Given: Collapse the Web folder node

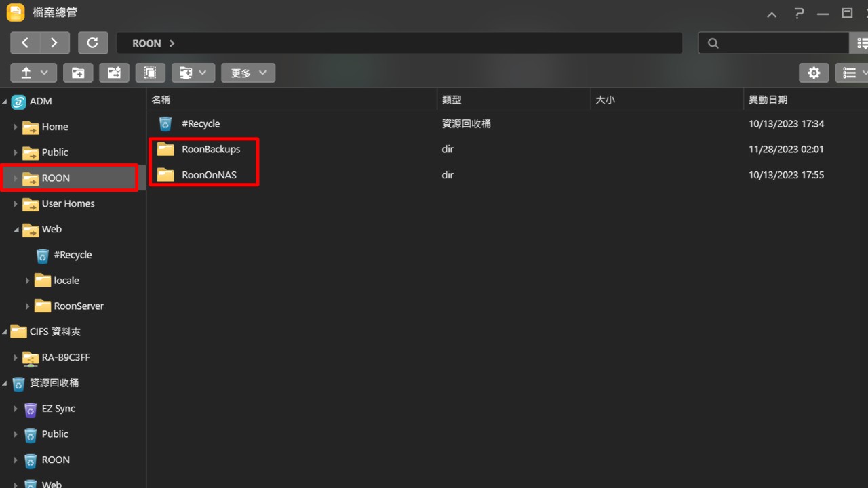Looking at the screenshot, I should (16, 230).
